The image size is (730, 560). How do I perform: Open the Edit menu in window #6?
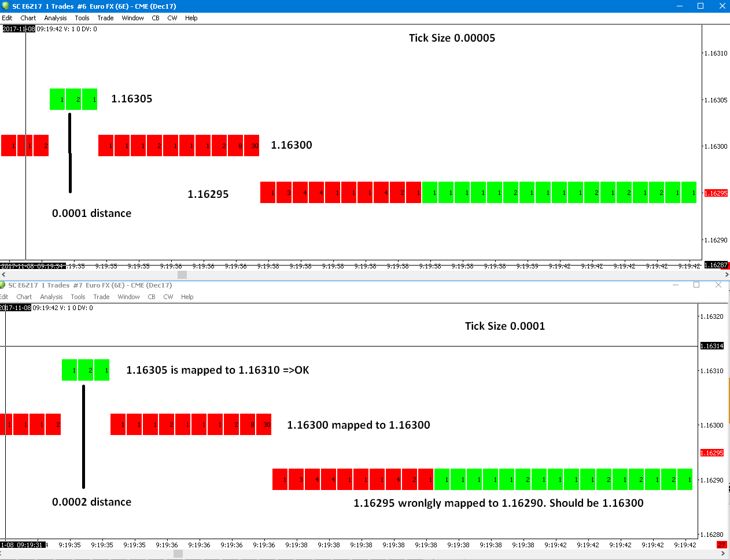7,18
